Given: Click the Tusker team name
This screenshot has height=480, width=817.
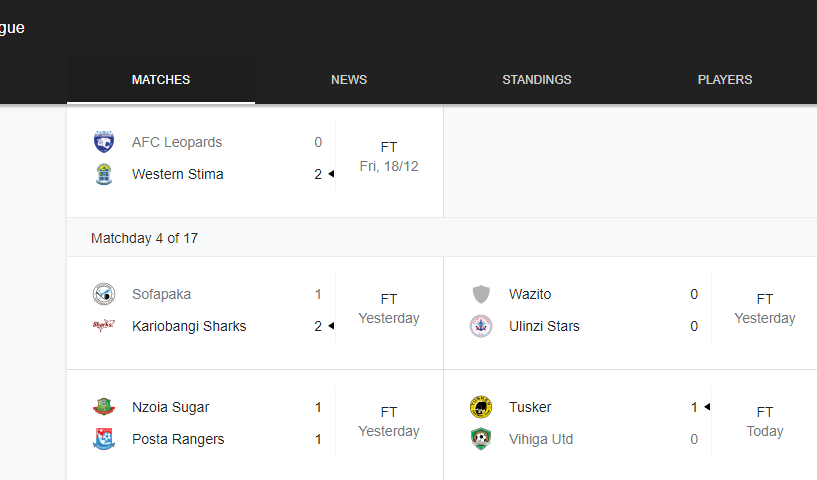Looking at the screenshot, I should pyautogui.click(x=530, y=407).
